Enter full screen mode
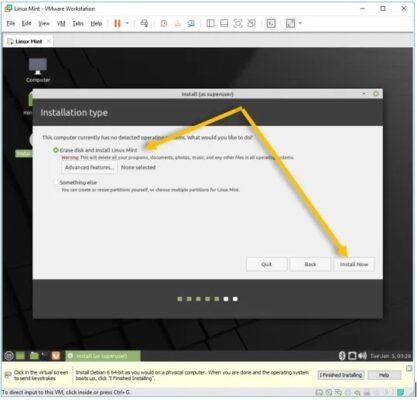This screenshot has height=400, width=417. pyautogui.click(x=238, y=23)
